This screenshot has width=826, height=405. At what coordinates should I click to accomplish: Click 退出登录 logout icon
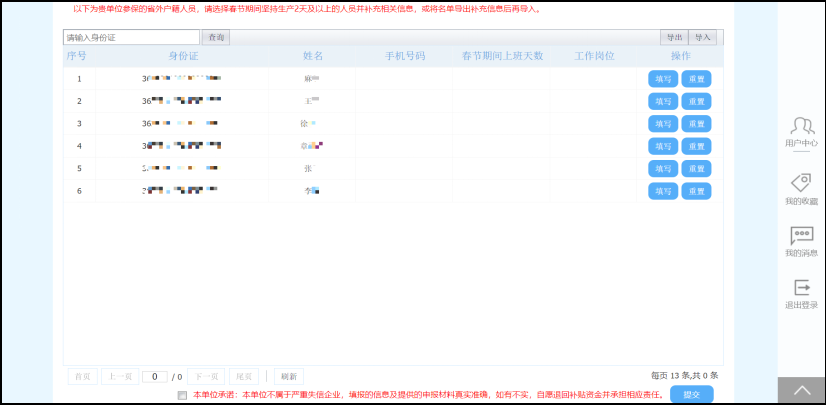(801, 288)
